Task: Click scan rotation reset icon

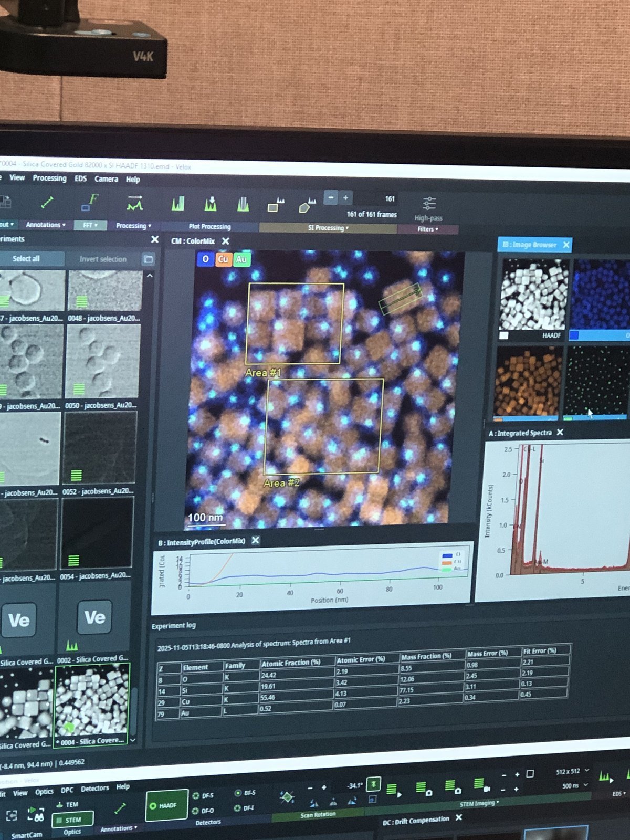Action: coord(287,797)
